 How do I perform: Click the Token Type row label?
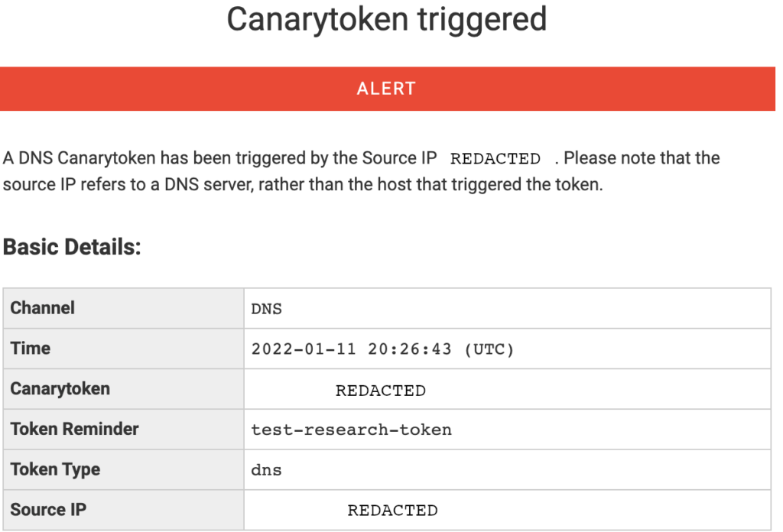tap(56, 469)
